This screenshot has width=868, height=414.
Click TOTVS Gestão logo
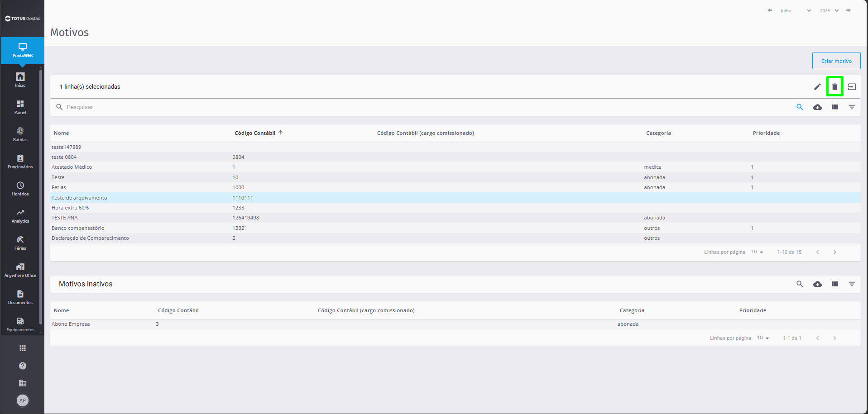23,19
